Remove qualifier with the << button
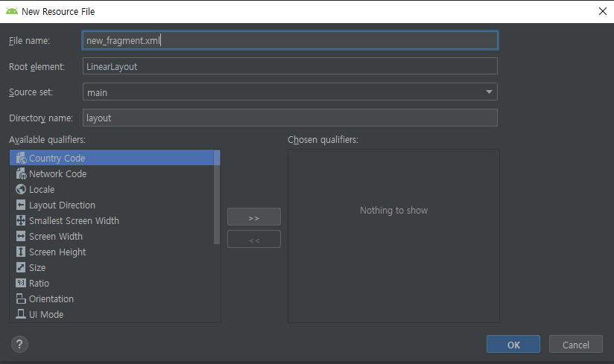This screenshot has width=614, height=364. [254, 239]
